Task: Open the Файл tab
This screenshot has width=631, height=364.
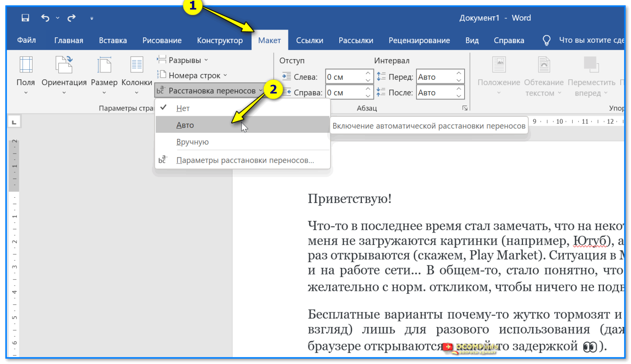Action: 26,40
